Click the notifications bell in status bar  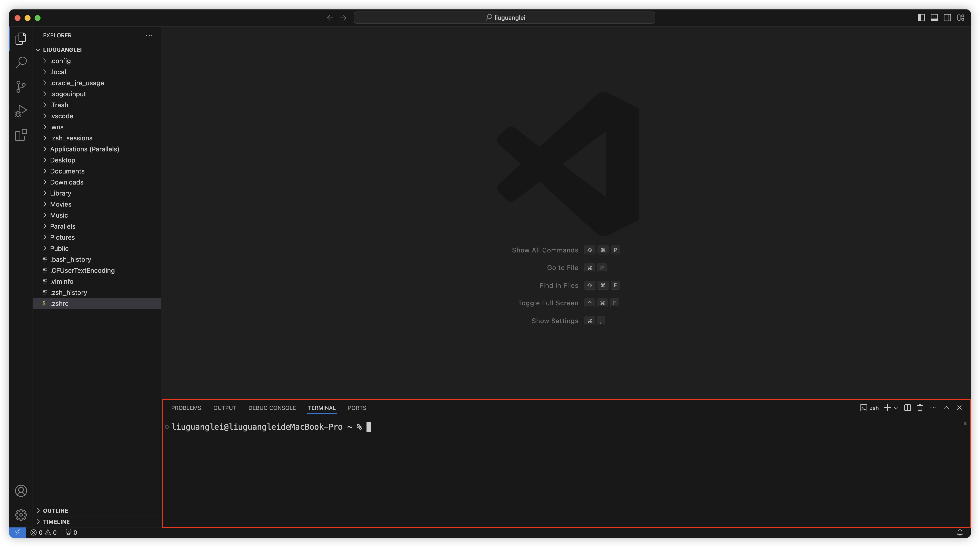[959, 532]
